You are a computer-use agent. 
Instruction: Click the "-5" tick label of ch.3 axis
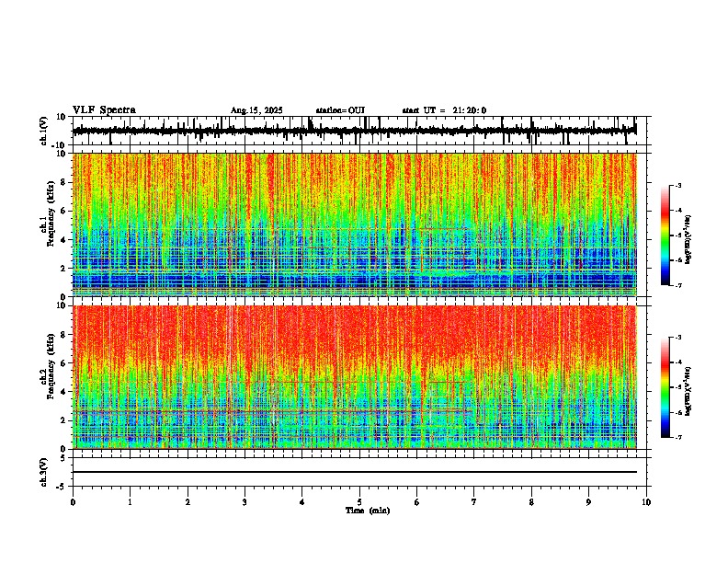pyautogui.click(x=62, y=487)
